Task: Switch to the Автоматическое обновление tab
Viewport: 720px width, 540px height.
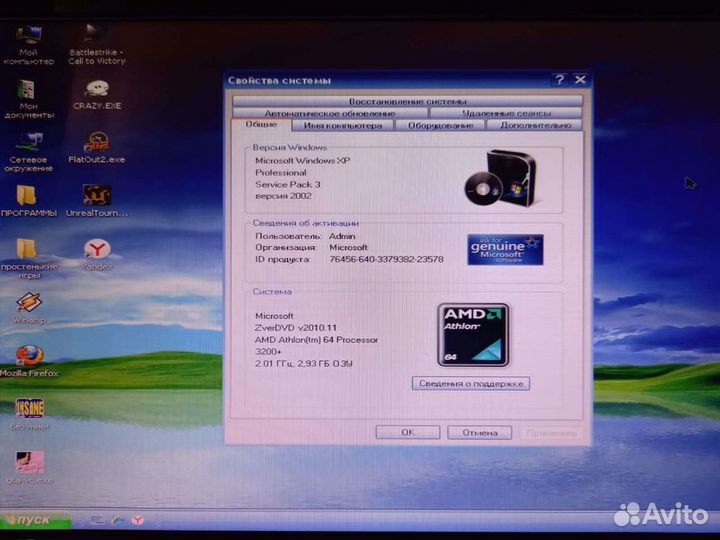Action: tap(330, 113)
